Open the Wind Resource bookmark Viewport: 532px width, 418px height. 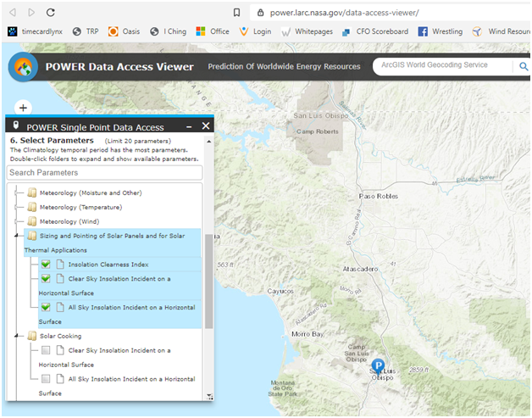[502, 31]
